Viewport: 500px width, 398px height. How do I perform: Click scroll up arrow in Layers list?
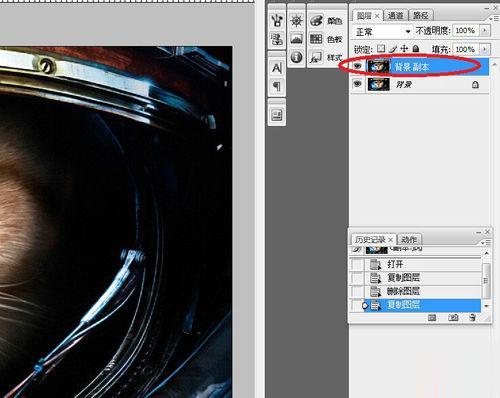point(494,64)
